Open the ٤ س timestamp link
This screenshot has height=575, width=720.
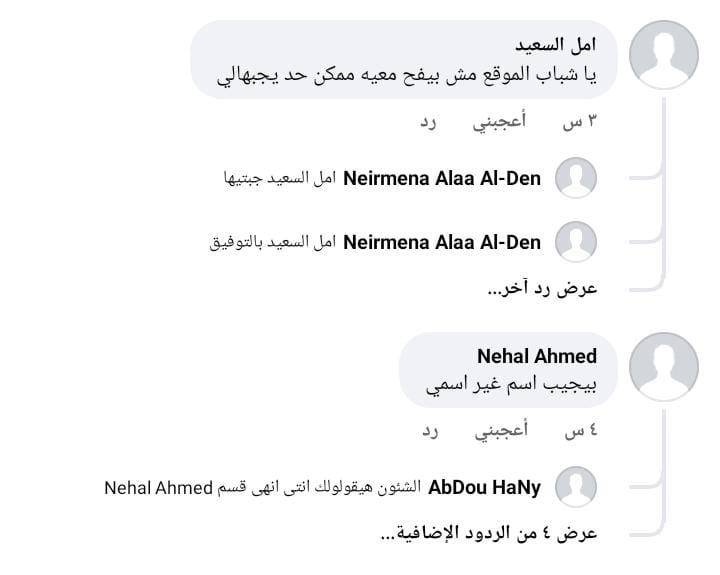pos(580,432)
